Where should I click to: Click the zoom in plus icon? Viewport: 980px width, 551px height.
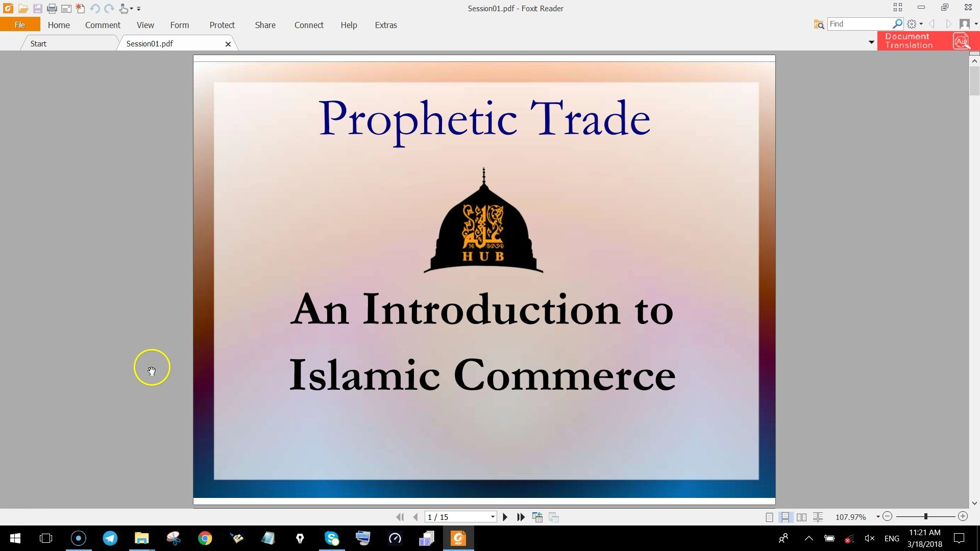pos(963,516)
